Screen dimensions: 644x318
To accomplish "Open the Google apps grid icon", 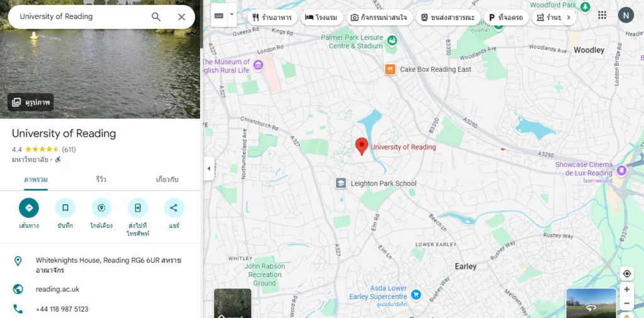I will point(602,15).
